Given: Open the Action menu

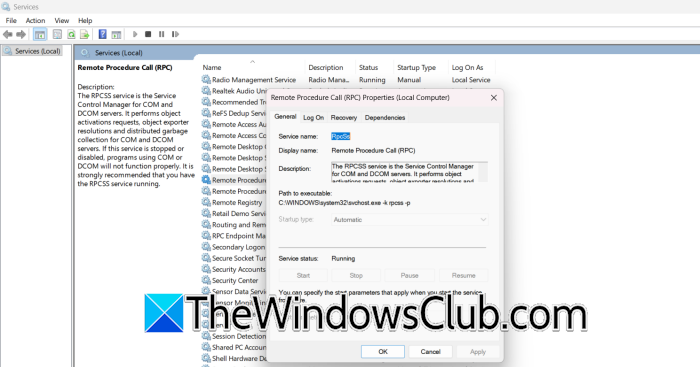Looking at the screenshot, I should coord(35,21).
